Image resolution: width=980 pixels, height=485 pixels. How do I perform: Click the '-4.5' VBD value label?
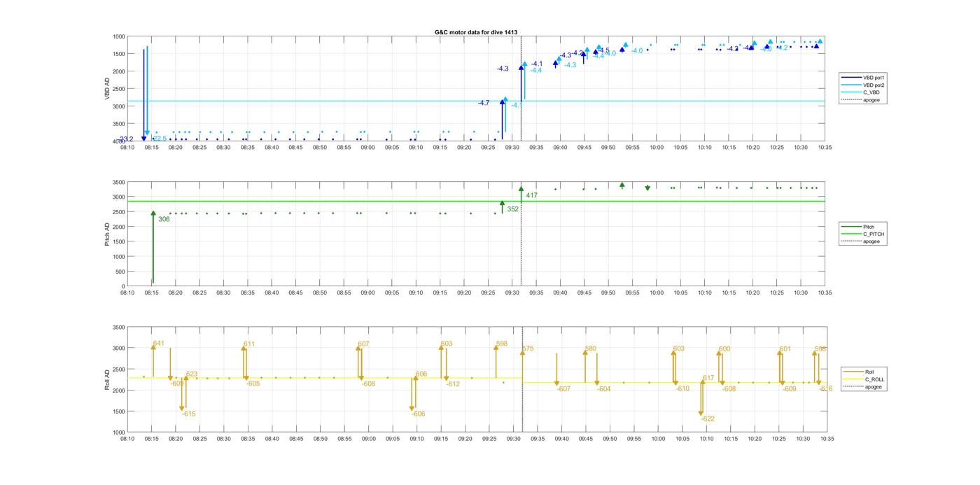603,50
